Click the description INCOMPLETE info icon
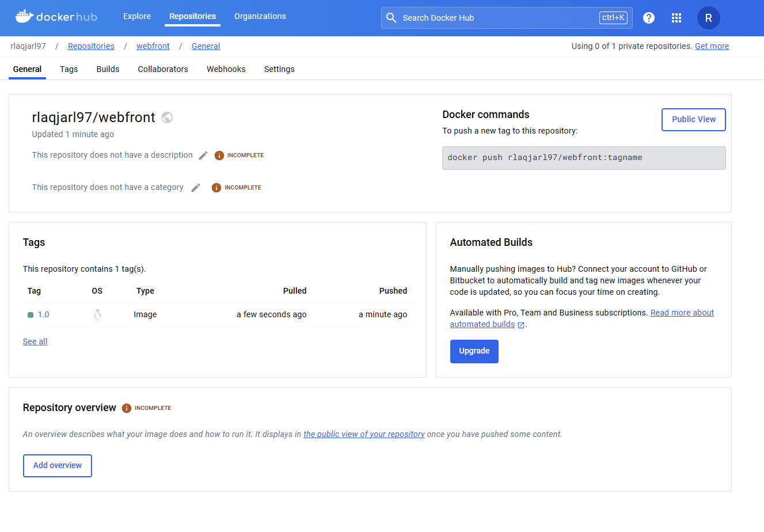Viewport: 764px width, 532px height. [219, 155]
